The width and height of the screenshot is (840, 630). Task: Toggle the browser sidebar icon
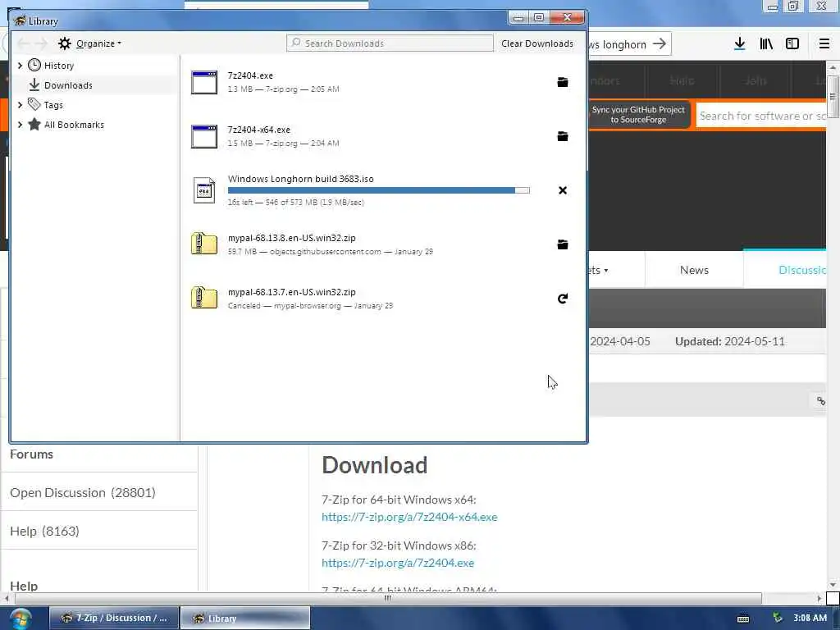pos(792,44)
